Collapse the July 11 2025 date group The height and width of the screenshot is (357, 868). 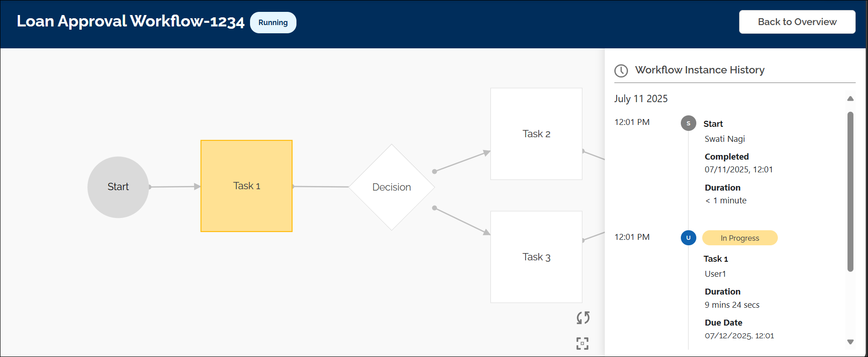coord(641,98)
